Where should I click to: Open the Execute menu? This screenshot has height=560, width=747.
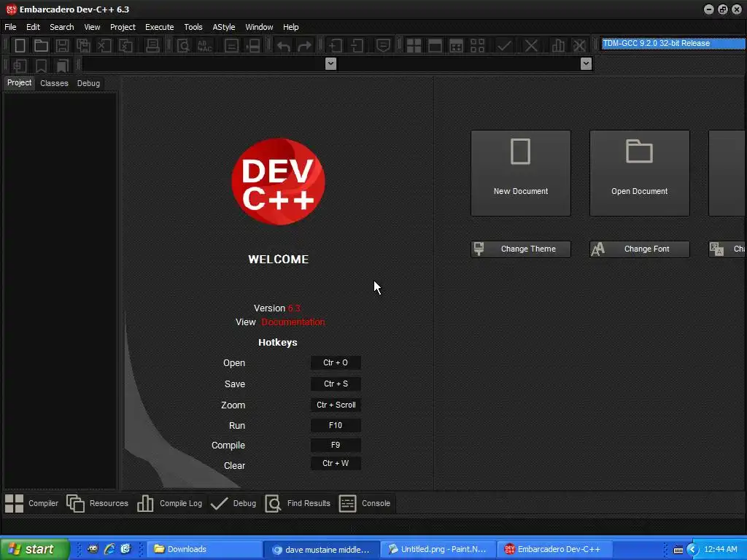coord(160,27)
